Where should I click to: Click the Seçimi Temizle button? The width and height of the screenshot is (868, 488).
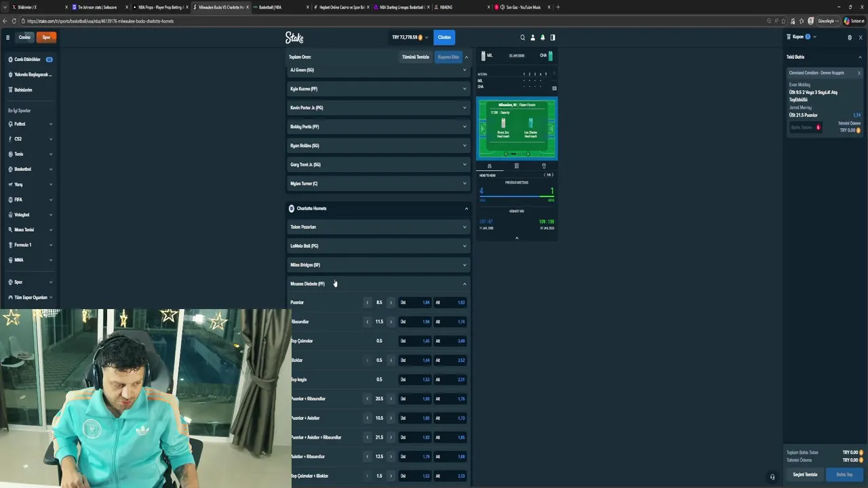(x=806, y=474)
